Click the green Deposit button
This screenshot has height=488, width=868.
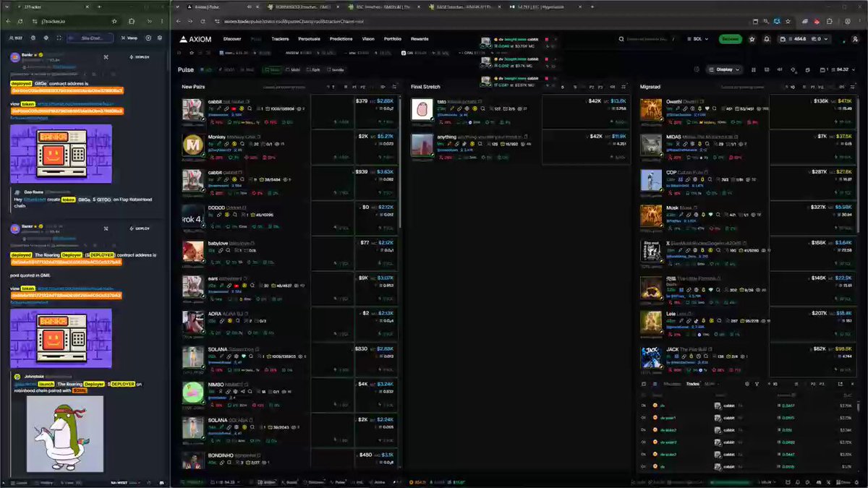tap(730, 39)
